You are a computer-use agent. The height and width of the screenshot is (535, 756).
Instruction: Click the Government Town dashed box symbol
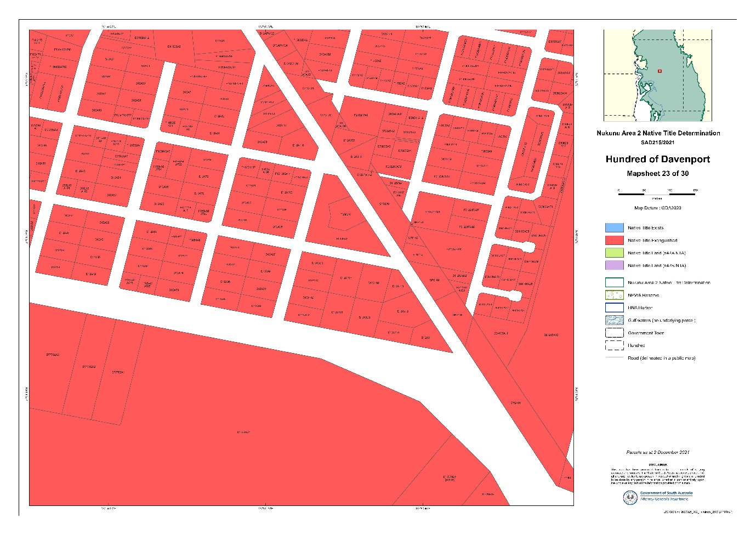coord(615,333)
